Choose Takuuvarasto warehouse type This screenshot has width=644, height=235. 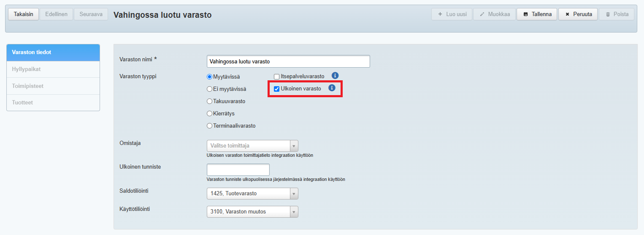209,101
